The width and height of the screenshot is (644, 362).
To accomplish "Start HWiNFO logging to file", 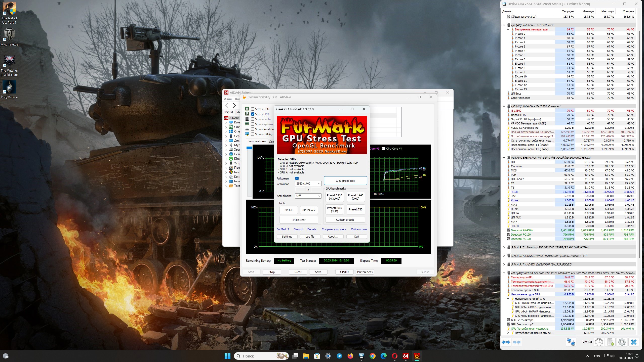I will (611, 342).
